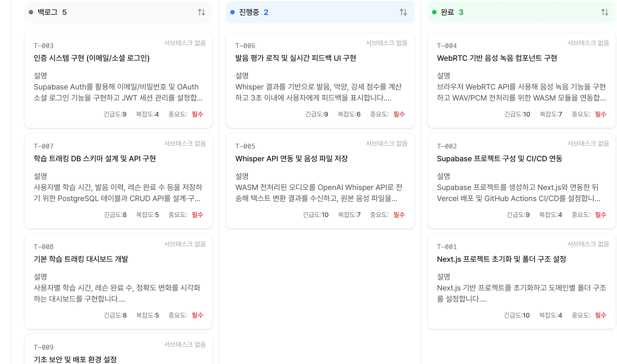Open task titled Supabase 프로젝트 구성 및 CI/CD 연동
Viewport: 617px width, 364px height.
coord(500,159)
